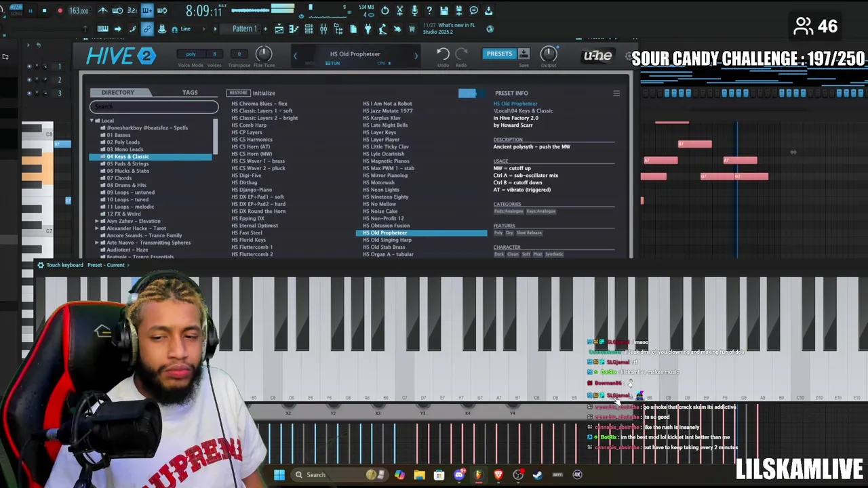868x488 pixels.
Task: Open the help question mark icon
Action: pos(429,11)
